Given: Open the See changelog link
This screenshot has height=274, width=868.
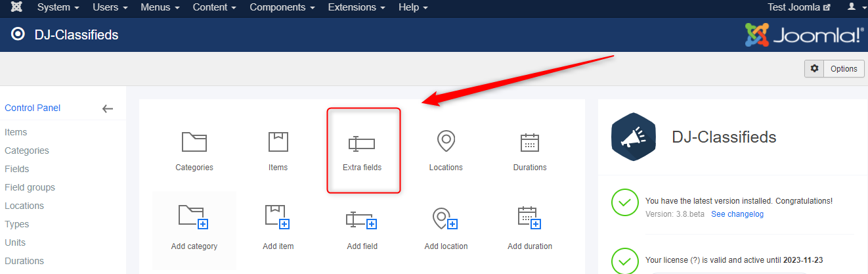Looking at the screenshot, I should [737, 214].
